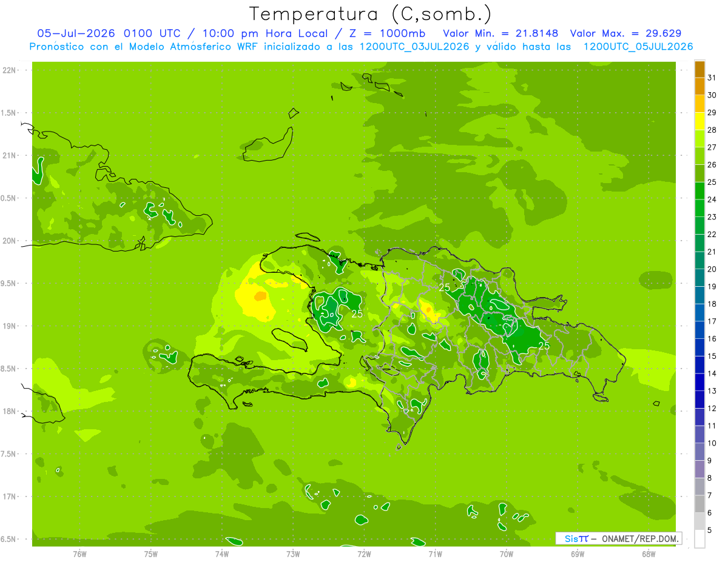Click the dark blue swatch between 12 and 13
Screen dimensions: 728x562
click(x=699, y=400)
